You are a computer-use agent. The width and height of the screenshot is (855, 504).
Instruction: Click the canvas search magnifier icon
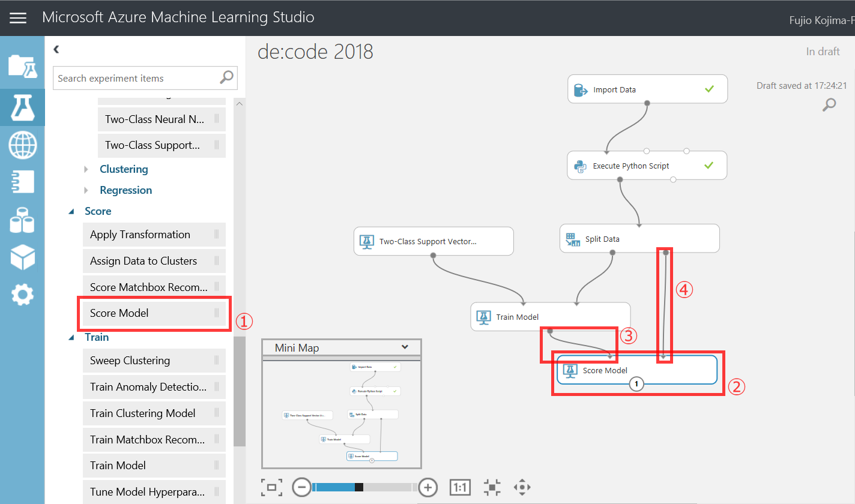coord(829,105)
